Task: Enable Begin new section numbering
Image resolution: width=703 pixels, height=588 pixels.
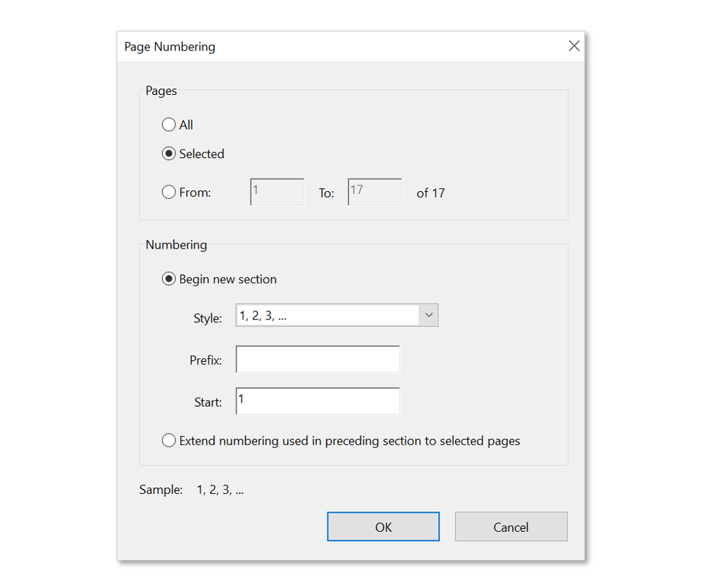Action: 169,278
